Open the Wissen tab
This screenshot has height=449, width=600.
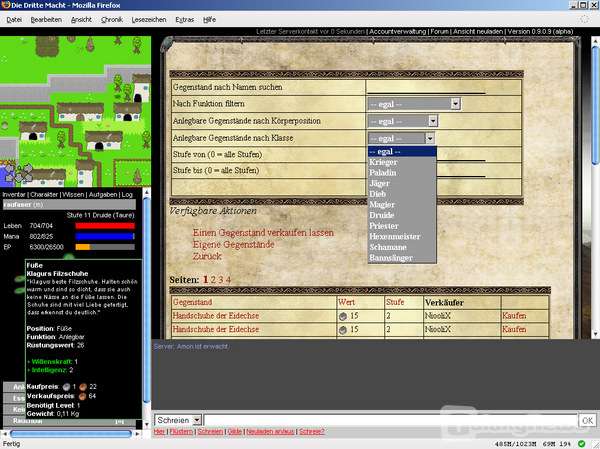[73, 194]
